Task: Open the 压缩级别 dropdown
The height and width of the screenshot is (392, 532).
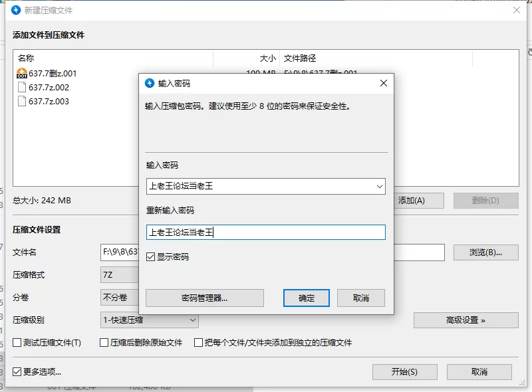Action: pos(150,320)
